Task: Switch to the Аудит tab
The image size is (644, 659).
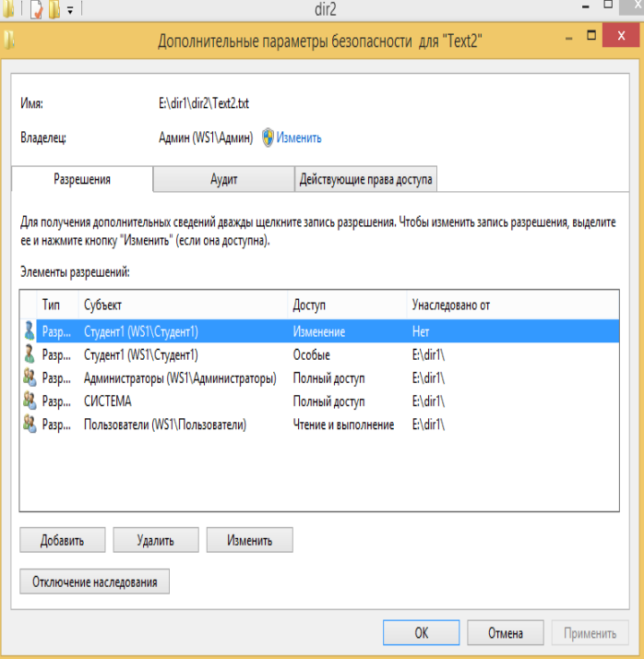Action: pos(223,179)
